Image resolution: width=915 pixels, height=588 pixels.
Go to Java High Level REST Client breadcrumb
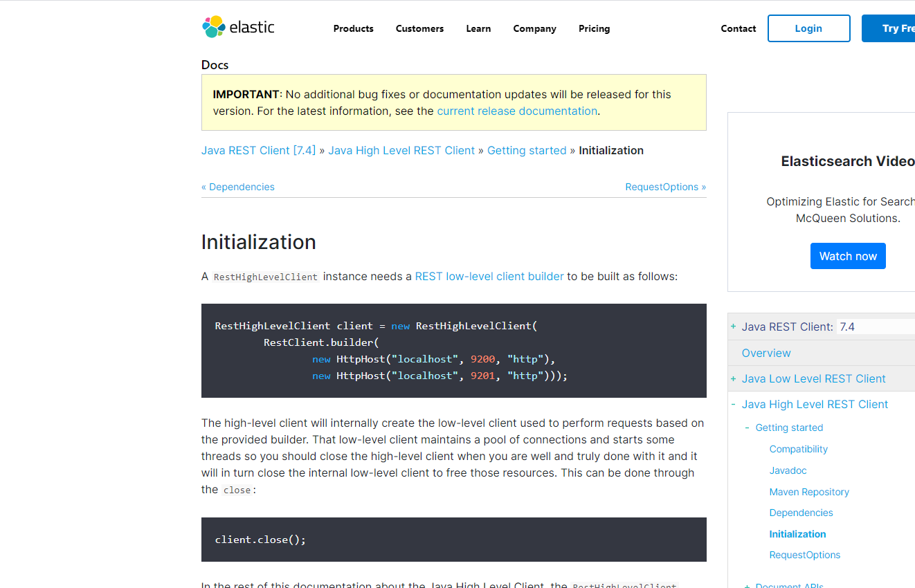(x=401, y=150)
